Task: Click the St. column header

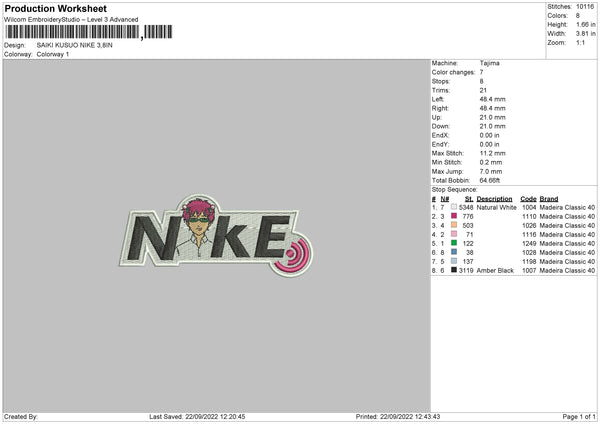Action: coord(469,199)
